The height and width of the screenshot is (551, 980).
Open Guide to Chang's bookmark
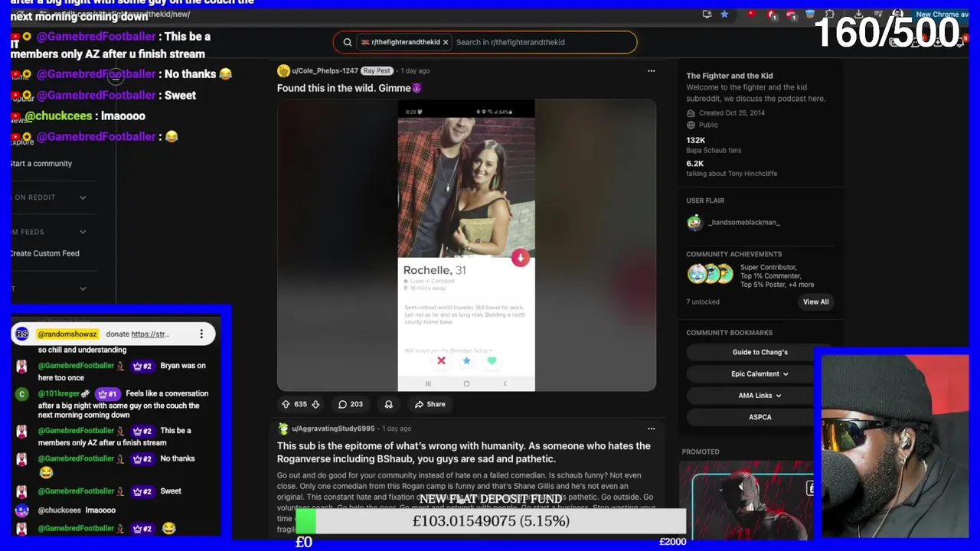click(x=759, y=352)
